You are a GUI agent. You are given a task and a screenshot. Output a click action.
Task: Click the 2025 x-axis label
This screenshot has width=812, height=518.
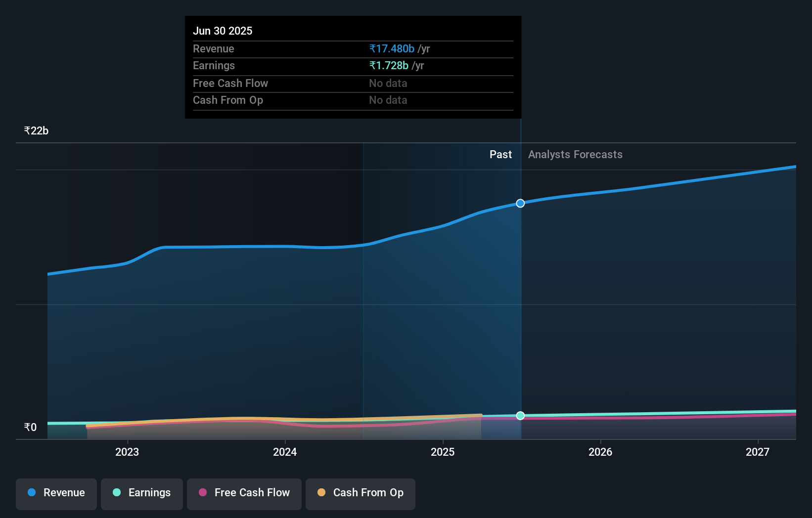coord(443,452)
